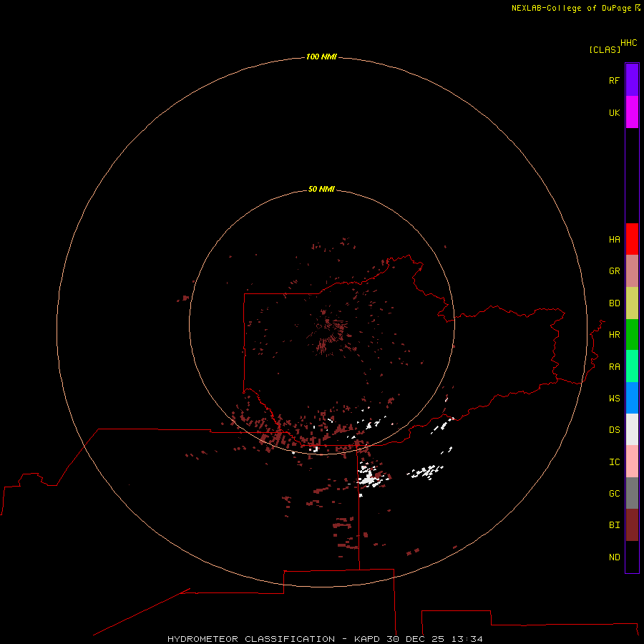Image resolution: width=644 pixels, height=644 pixels.
Task: Click the GR legend label
Action: pos(614,271)
